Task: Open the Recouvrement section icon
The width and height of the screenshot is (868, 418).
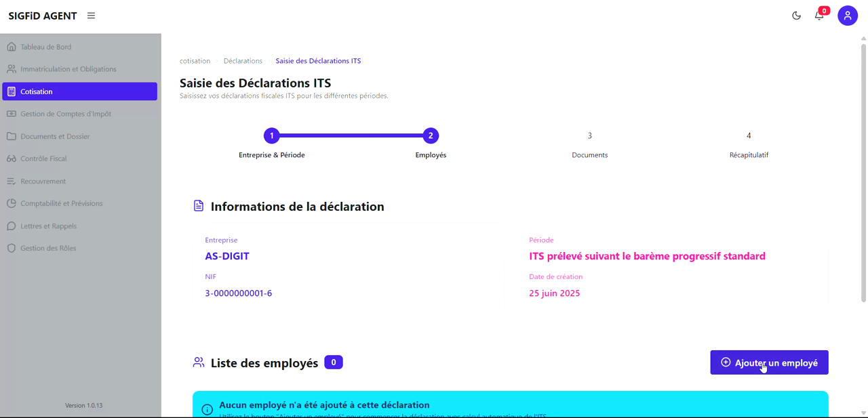Action: (12, 181)
